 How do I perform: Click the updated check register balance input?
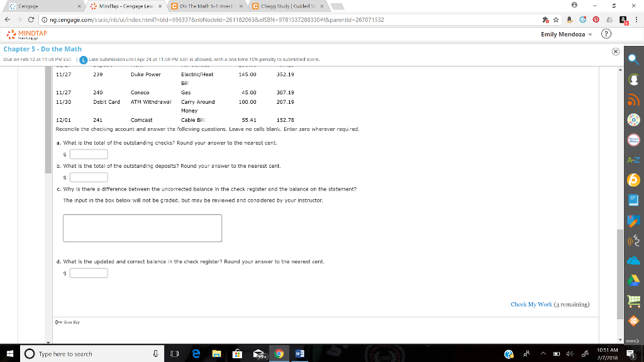pos(89,273)
